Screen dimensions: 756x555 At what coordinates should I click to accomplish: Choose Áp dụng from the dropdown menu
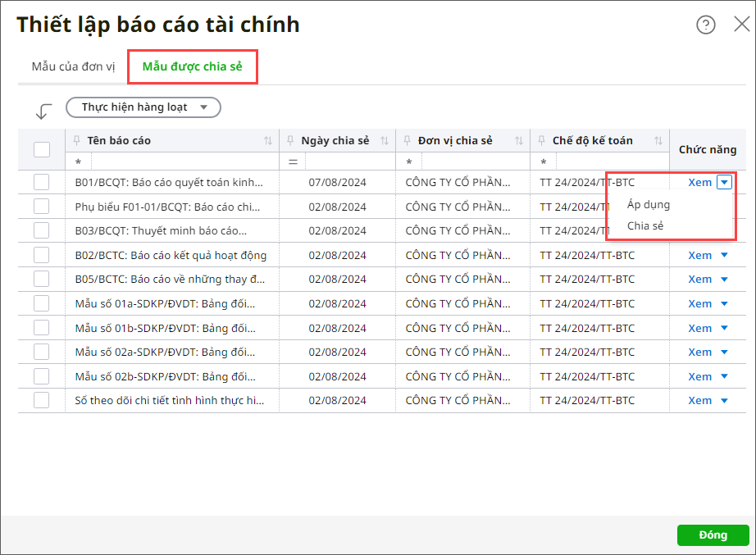coord(649,204)
